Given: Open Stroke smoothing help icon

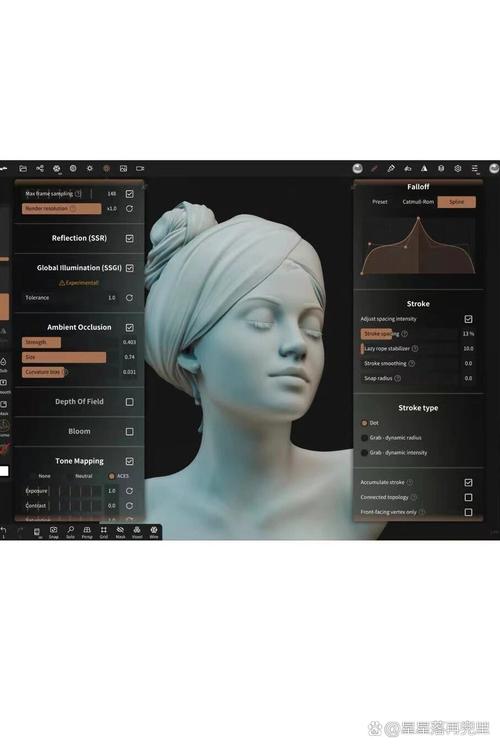Looking at the screenshot, I should [412, 363].
